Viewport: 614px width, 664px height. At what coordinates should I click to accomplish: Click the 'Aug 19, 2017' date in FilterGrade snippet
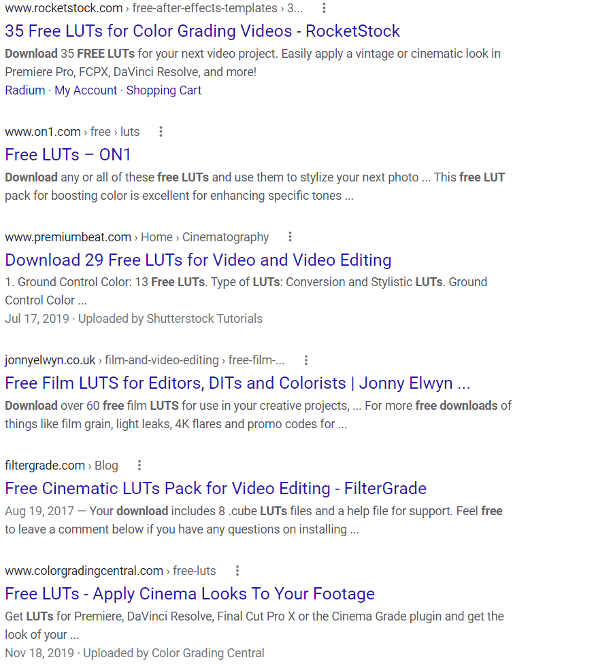coord(39,511)
